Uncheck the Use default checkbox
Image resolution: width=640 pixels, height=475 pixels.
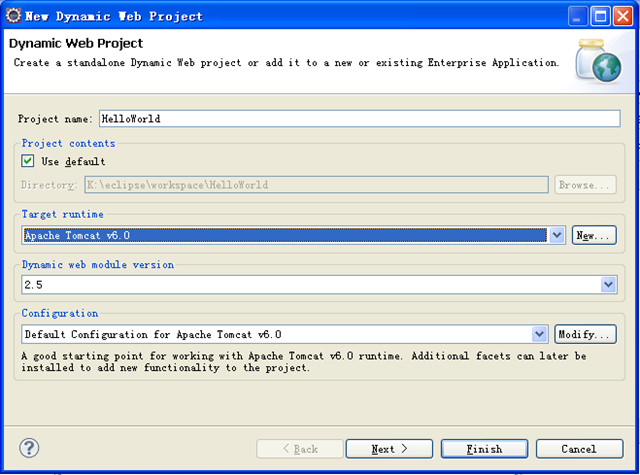point(28,161)
